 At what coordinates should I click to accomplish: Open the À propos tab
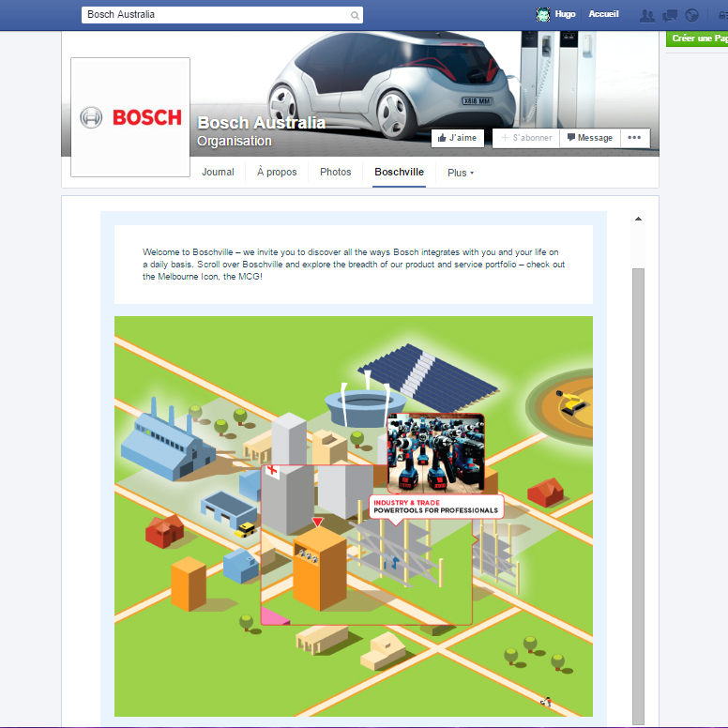(x=277, y=172)
